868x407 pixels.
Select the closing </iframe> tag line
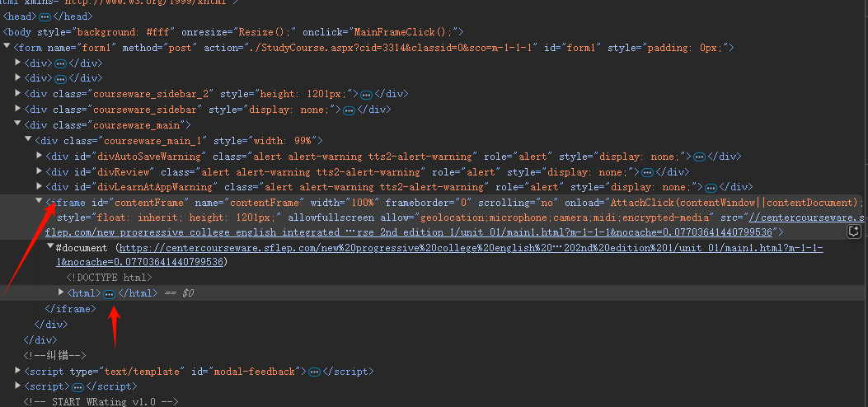[70, 309]
